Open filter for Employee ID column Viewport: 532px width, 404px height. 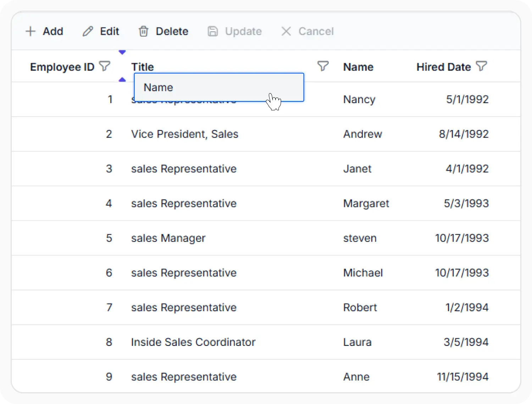tap(105, 66)
